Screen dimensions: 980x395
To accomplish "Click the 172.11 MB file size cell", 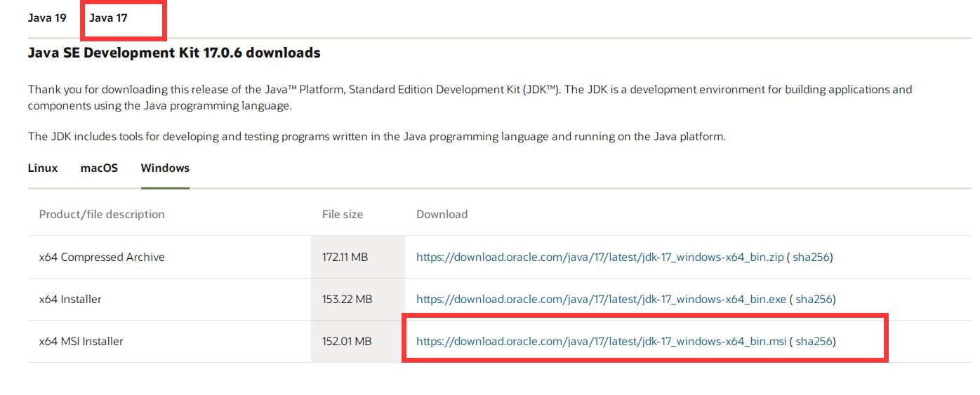I will [x=358, y=257].
